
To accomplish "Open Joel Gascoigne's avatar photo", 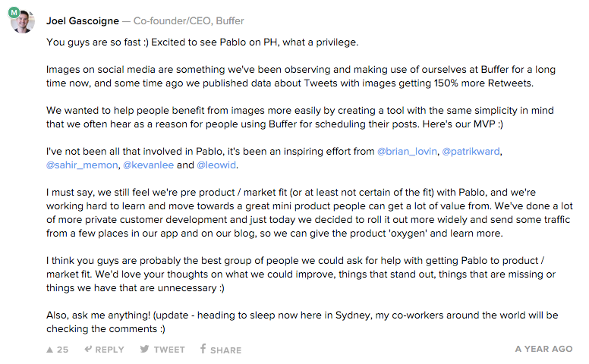I will (x=23, y=21).
